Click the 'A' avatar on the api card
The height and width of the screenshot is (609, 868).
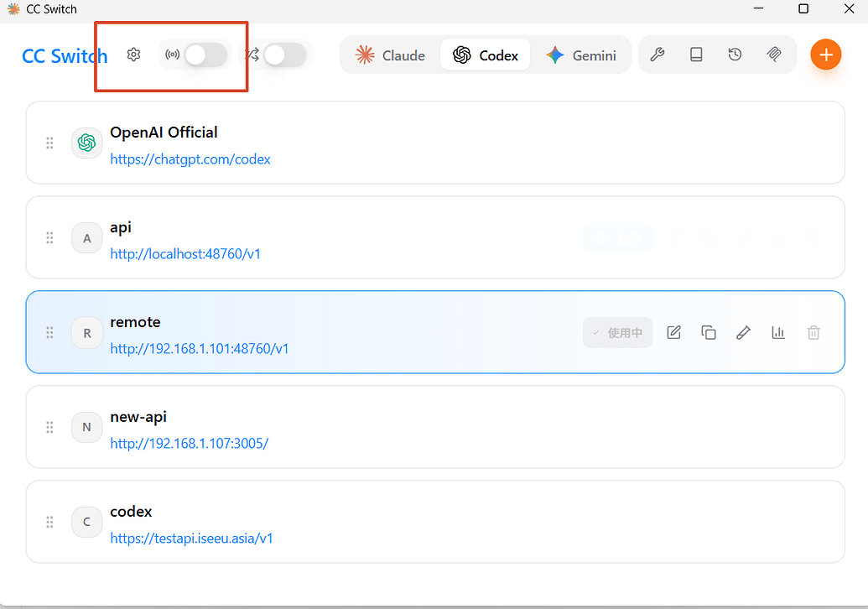click(87, 238)
